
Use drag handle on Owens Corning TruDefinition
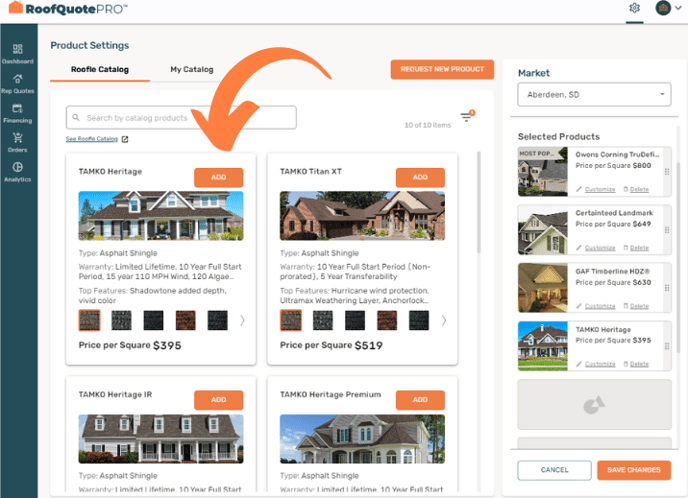[x=667, y=172]
